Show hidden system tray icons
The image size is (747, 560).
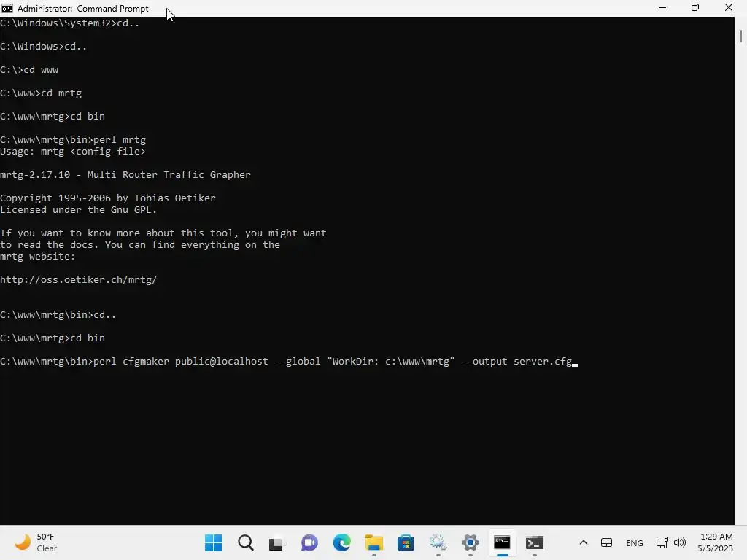pyautogui.click(x=583, y=542)
